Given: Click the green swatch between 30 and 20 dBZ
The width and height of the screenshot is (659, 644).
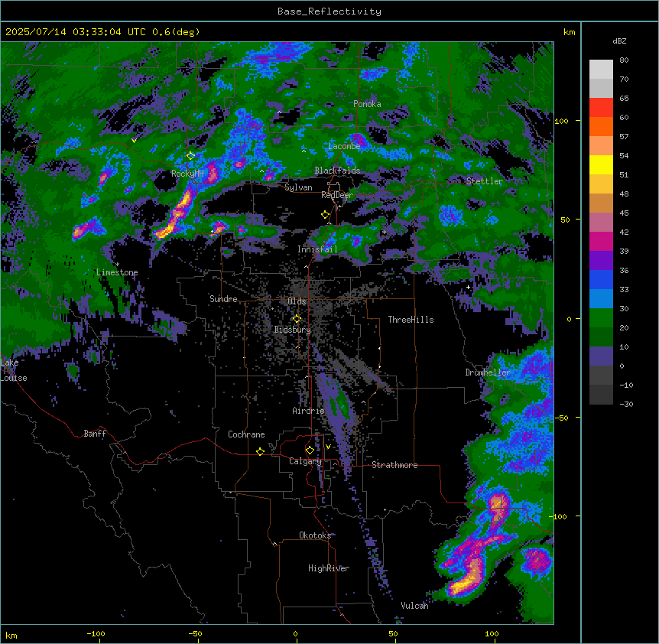Looking at the screenshot, I should click(x=601, y=318).
